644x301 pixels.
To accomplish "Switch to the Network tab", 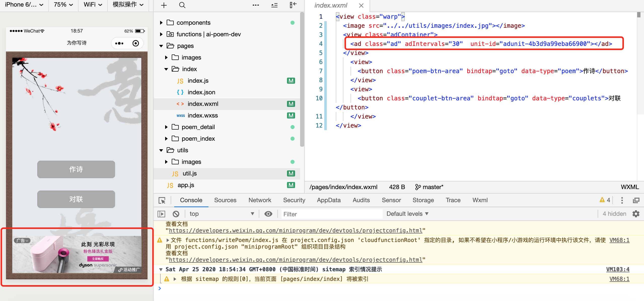I will (260, 200).
